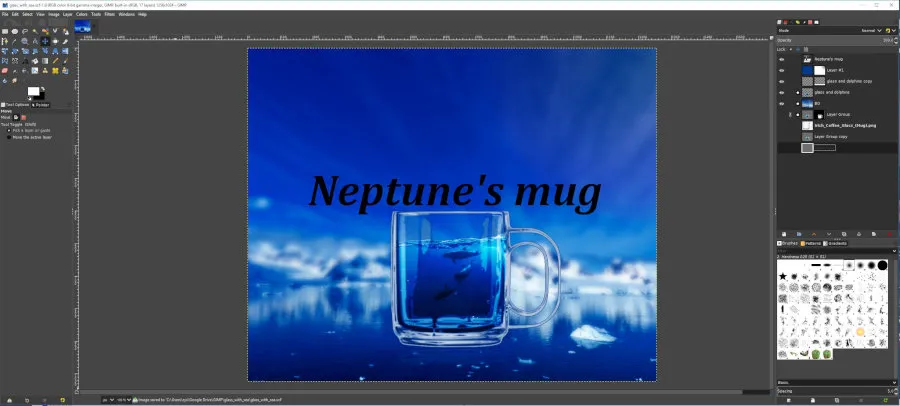Open the brush filter tag dropdown

click(894, 250)
